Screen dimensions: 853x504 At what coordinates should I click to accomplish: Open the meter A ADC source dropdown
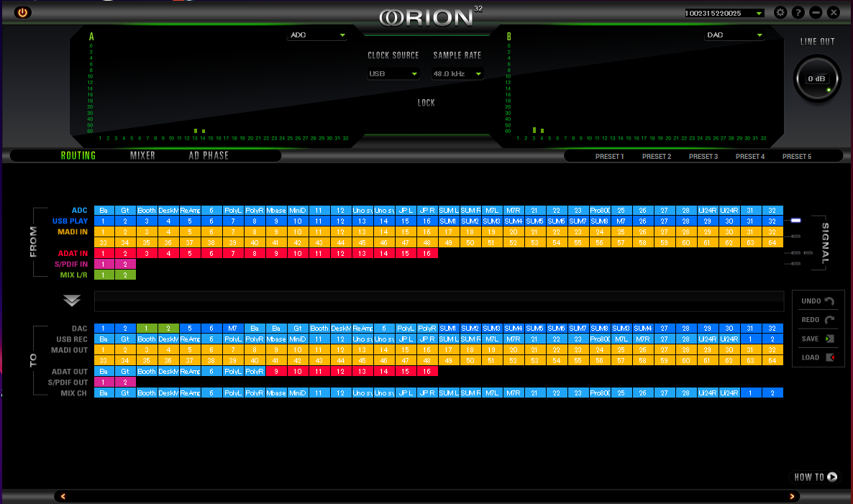click(317, 35)
